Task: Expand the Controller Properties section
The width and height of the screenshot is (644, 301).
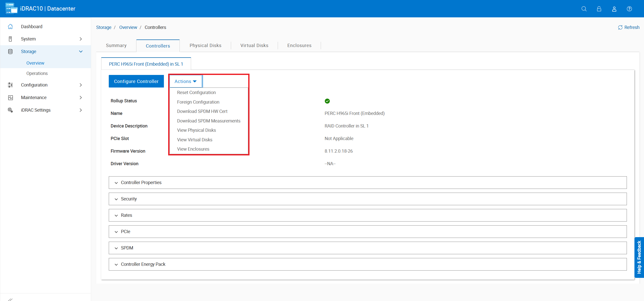Action: pos(141,183)
